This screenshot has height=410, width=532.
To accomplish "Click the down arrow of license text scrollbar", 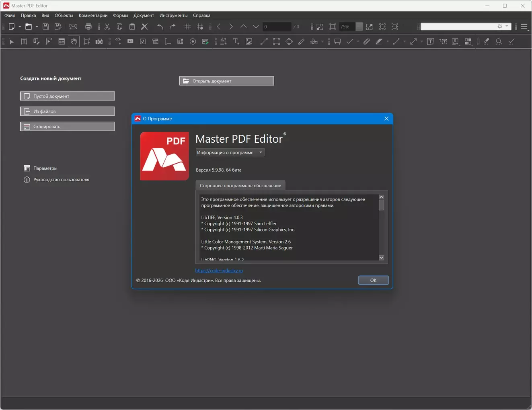I will click(x=381, y=258).
